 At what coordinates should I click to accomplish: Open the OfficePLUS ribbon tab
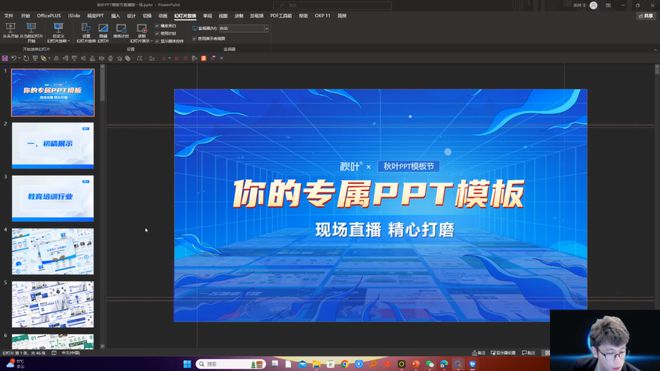pyautogui.click(x=49, y=16)
